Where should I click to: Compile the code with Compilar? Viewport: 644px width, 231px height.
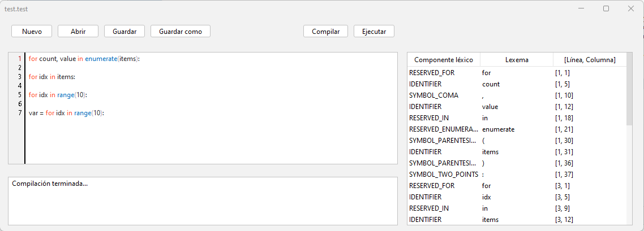pos(326,31)
